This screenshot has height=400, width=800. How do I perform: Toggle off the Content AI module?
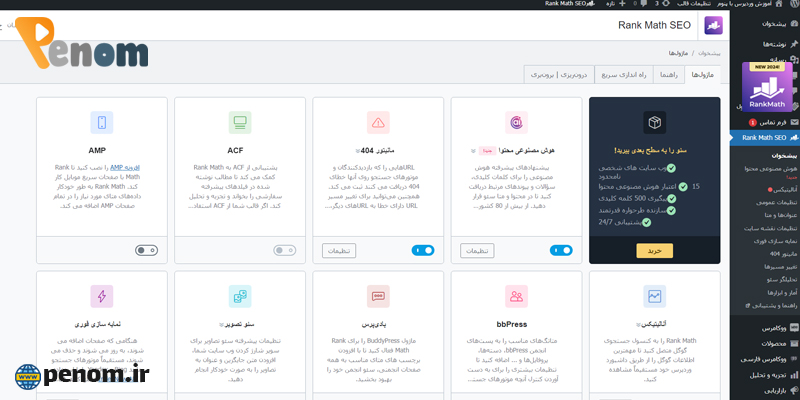(560, 250)
